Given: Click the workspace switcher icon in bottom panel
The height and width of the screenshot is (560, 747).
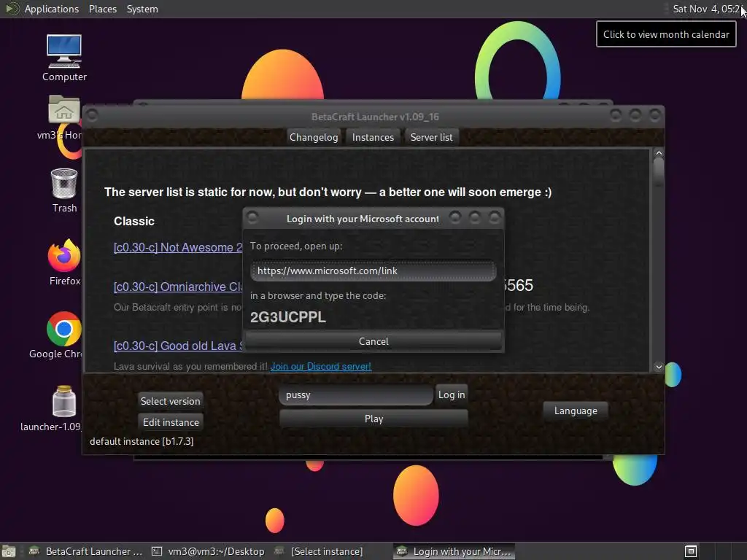Looking at the screenshot, I should 691,551.
